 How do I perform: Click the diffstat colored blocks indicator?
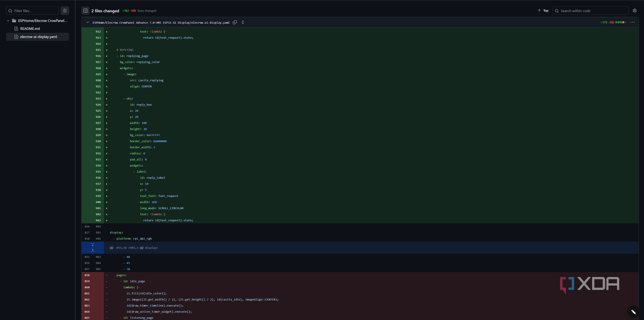[x=621, y=22]
